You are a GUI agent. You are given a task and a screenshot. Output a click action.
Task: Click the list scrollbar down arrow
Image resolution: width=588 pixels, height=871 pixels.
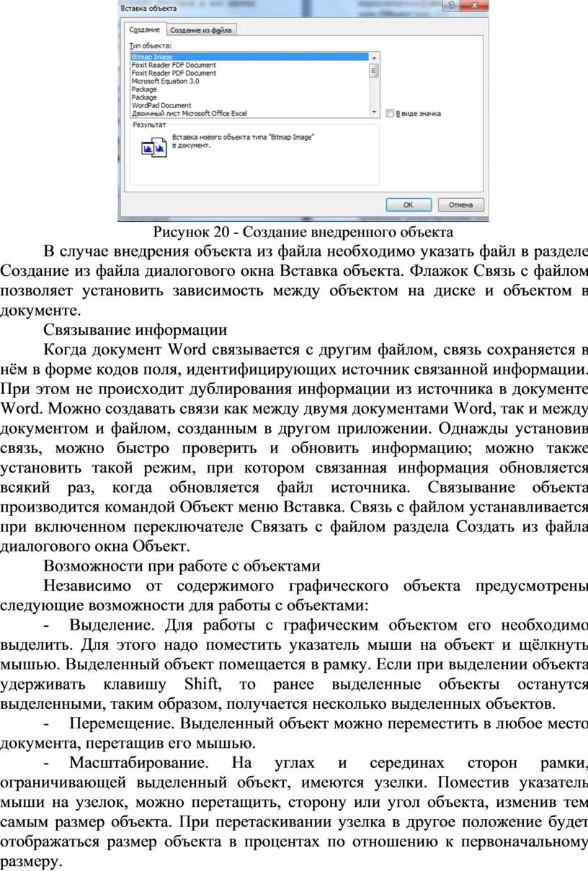[x=374, y=112]
